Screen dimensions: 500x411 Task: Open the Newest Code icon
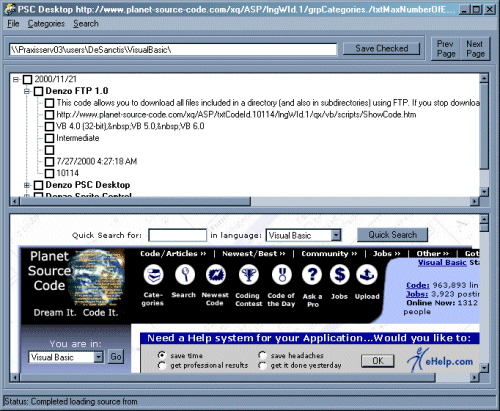(x=216, y=275)
